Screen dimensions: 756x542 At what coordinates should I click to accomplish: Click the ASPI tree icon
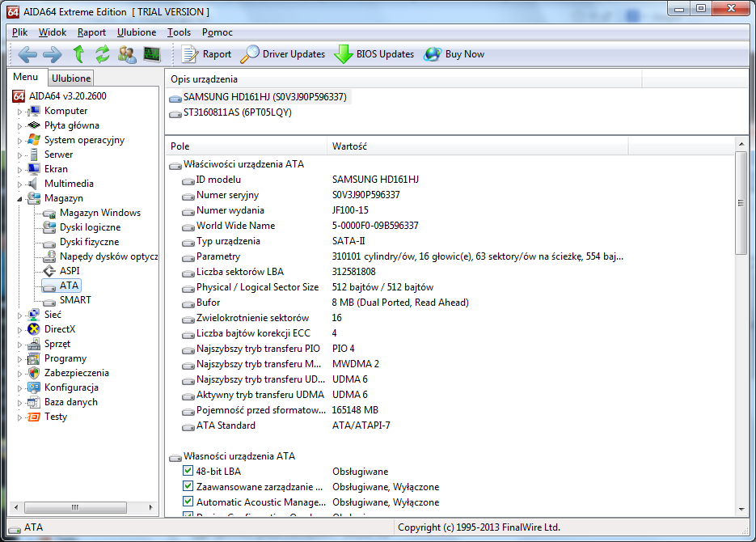tap(49, 271)
